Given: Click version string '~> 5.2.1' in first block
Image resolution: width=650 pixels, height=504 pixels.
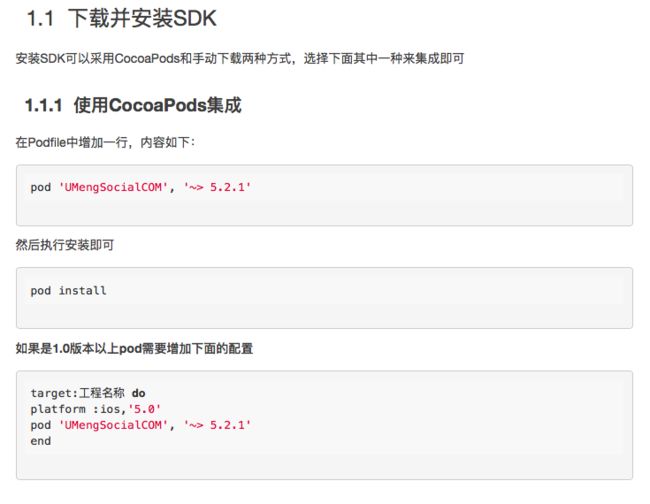Looking at the screenshot, I should 217,187.
